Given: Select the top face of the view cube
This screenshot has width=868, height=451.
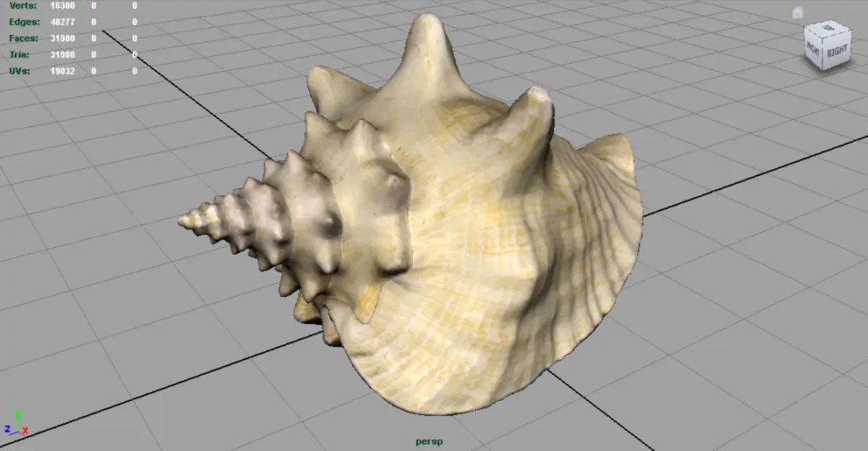Looking at the screenshot, I should 828,27.
